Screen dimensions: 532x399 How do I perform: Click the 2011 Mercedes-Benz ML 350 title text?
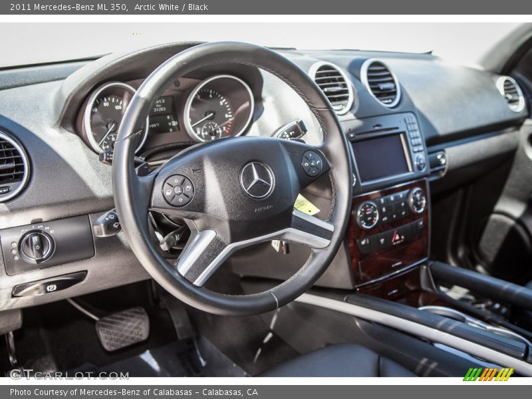pos(66,9)
